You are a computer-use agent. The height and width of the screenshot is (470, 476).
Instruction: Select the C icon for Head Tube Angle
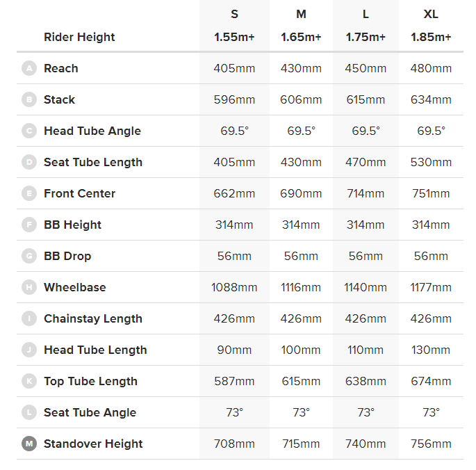click(29, 131)
